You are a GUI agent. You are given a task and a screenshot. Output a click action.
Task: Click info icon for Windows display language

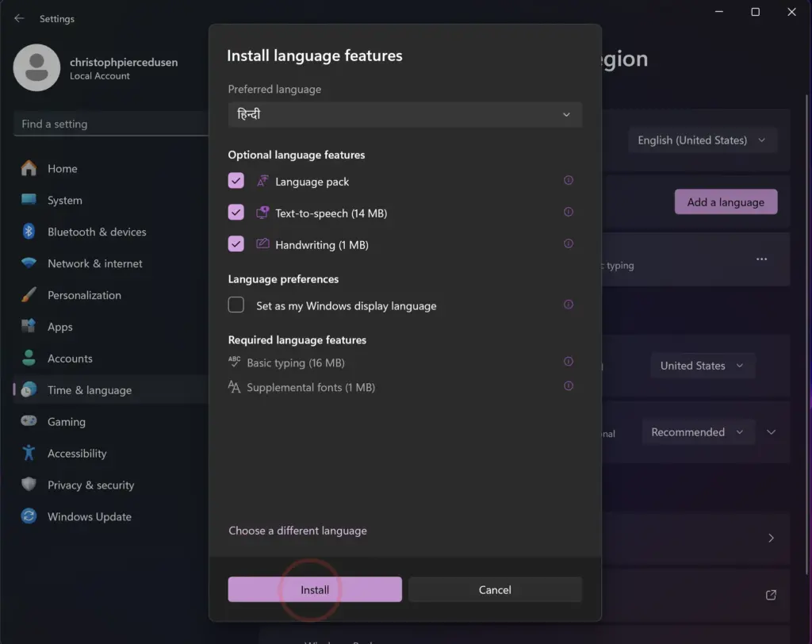(568, 305)
